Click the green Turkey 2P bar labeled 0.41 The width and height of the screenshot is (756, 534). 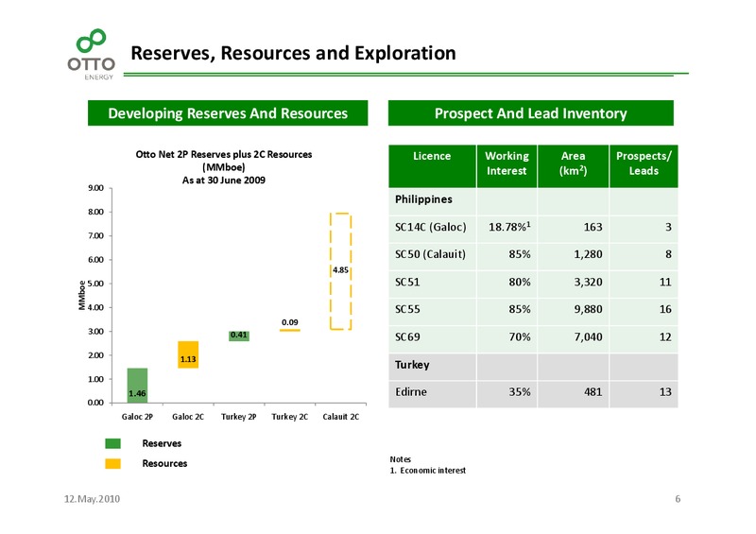tap(239, 336)
